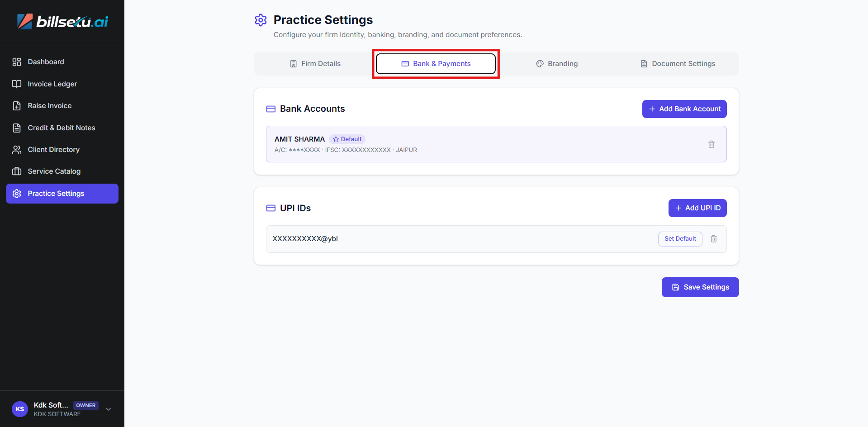Go to the Document Settings tab
The height and width of the screenshot is (427, 868).
tap(678, 64)
